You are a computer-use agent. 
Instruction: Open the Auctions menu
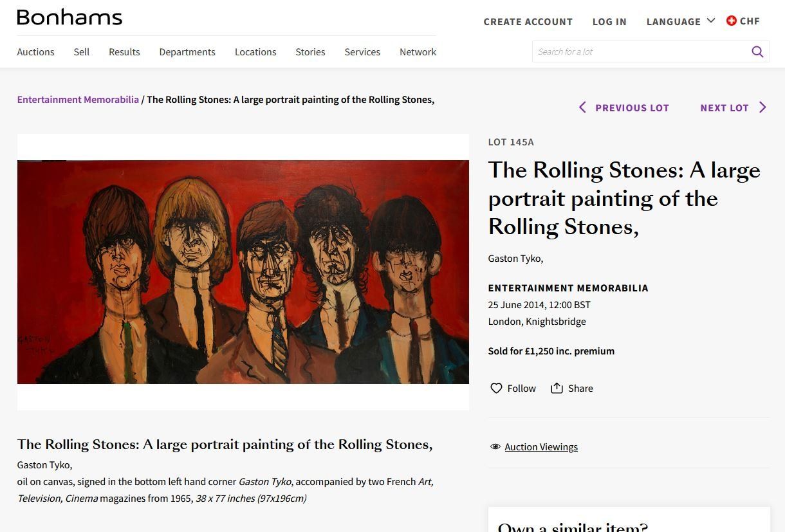35,52
